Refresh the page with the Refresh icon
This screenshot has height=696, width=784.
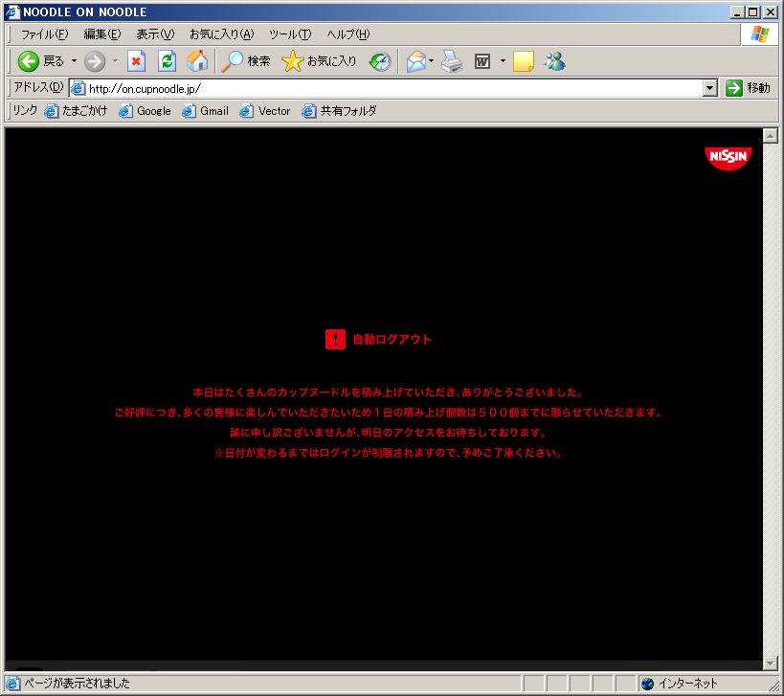[167, 61]
